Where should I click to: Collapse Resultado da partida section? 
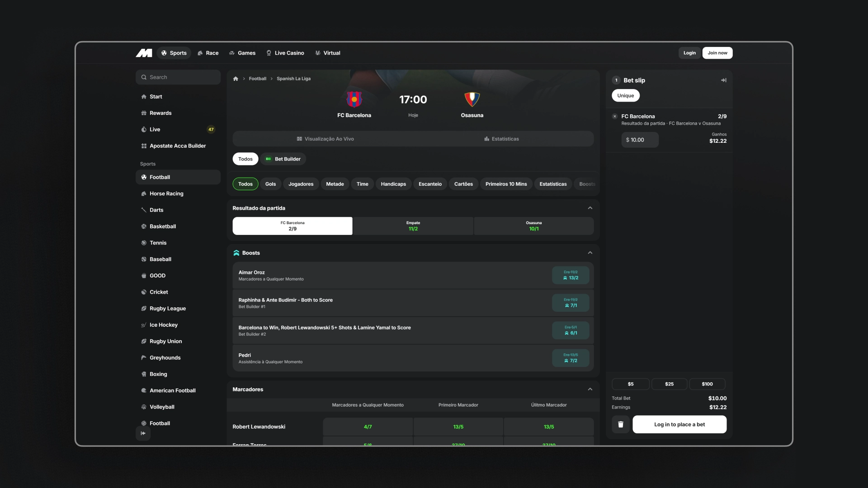590,208
